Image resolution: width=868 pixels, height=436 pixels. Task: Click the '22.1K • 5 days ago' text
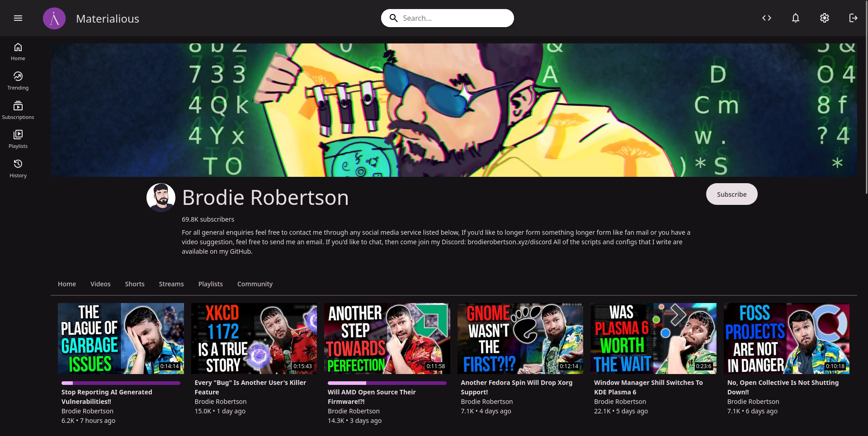pyautogui.click(x=621, y=411)
